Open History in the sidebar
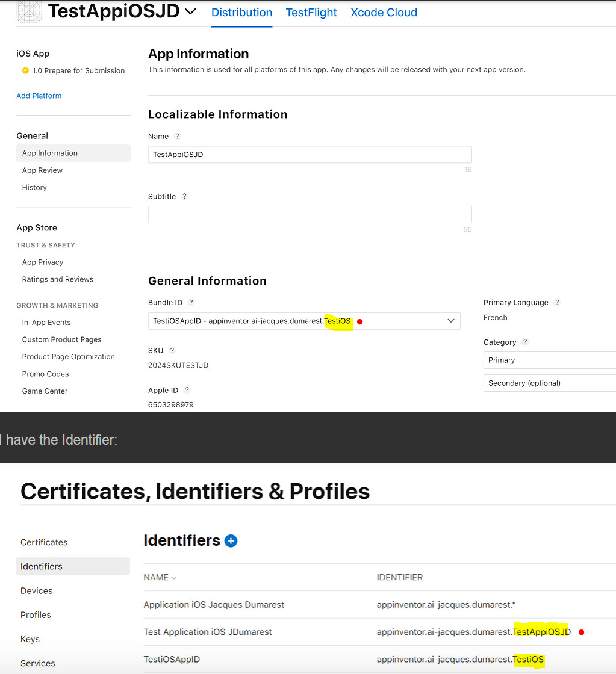This screenshot has width=616, height=674. (x=34, y=187)
